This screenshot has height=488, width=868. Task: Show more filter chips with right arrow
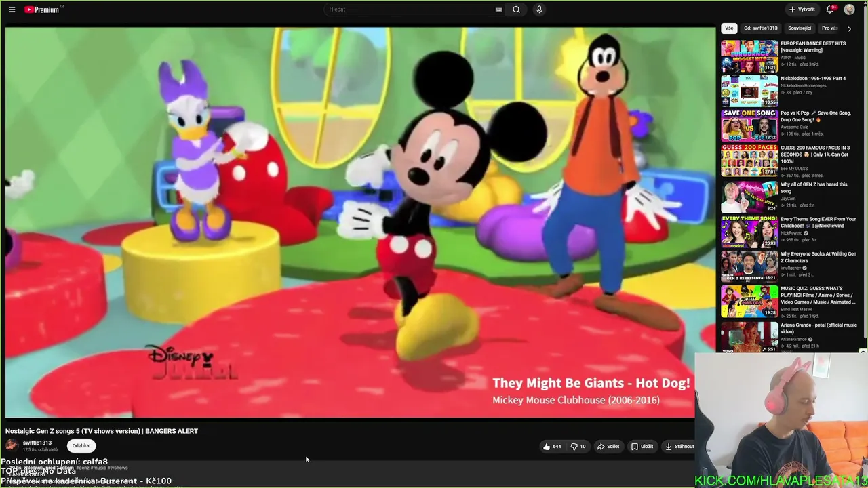coord(849,28)
